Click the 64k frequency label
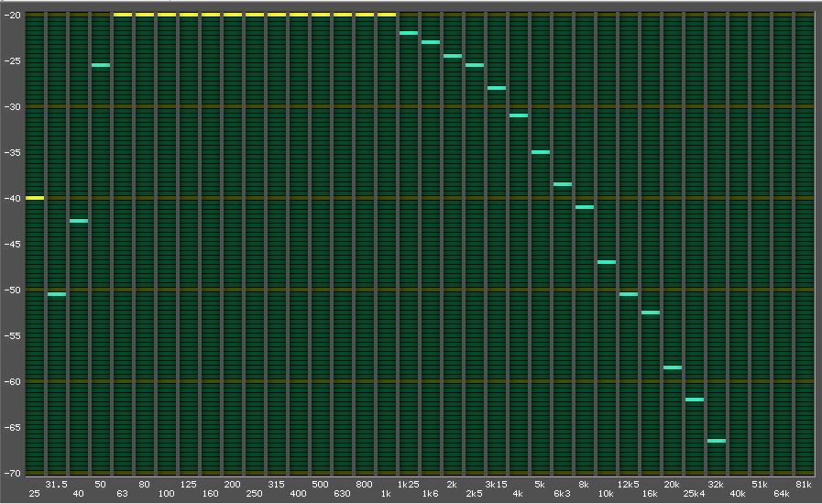This screenshot has width=822, height=504. pyautogui.click(x=783, y=494)
